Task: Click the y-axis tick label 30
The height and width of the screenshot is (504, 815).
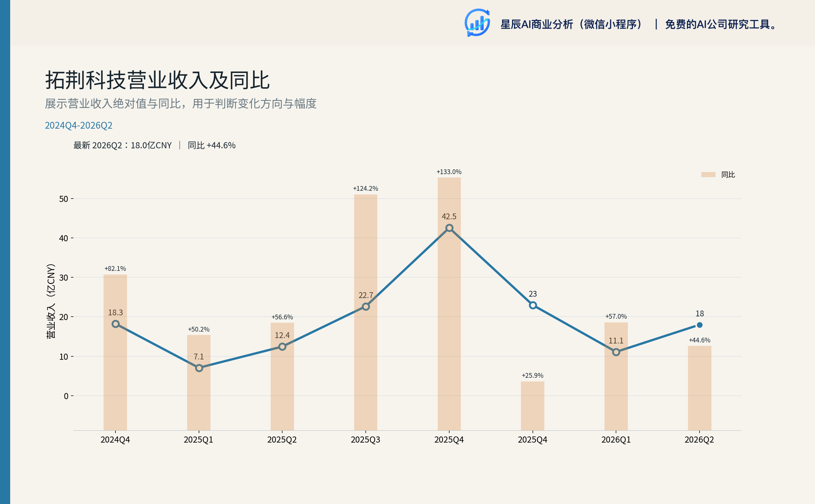Action: pos(64,278)
